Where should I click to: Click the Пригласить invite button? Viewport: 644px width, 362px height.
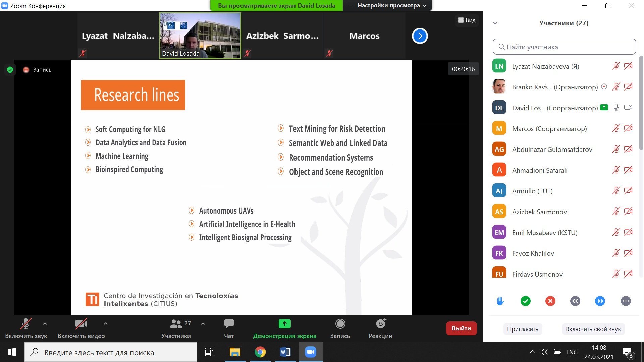[523, 329]
